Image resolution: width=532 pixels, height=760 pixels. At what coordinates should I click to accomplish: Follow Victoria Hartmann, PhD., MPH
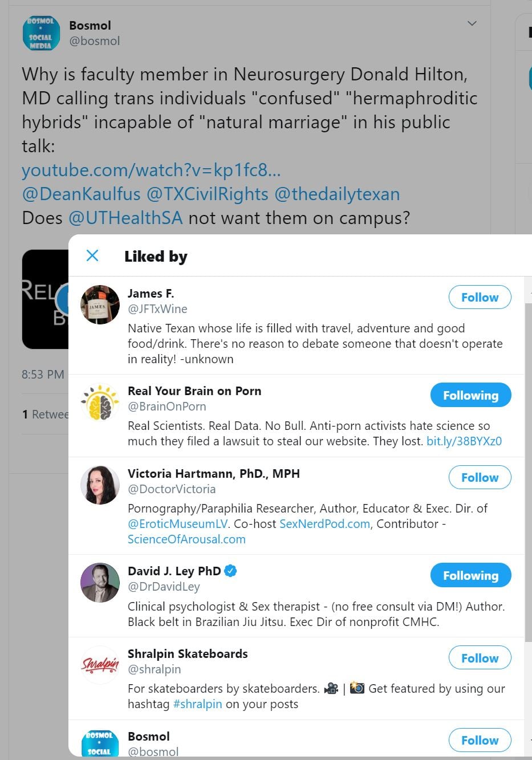[480, 477]
